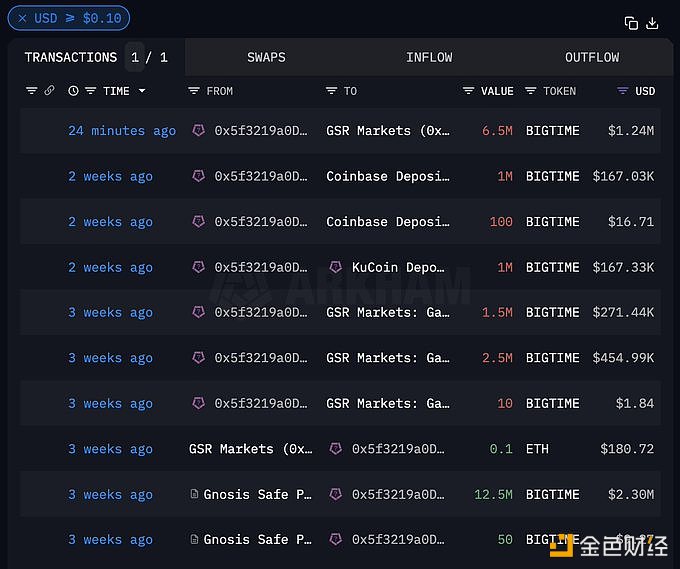Click the $180.72 USD value
This screenshot has width=680, height=569.
click(627, 448)
